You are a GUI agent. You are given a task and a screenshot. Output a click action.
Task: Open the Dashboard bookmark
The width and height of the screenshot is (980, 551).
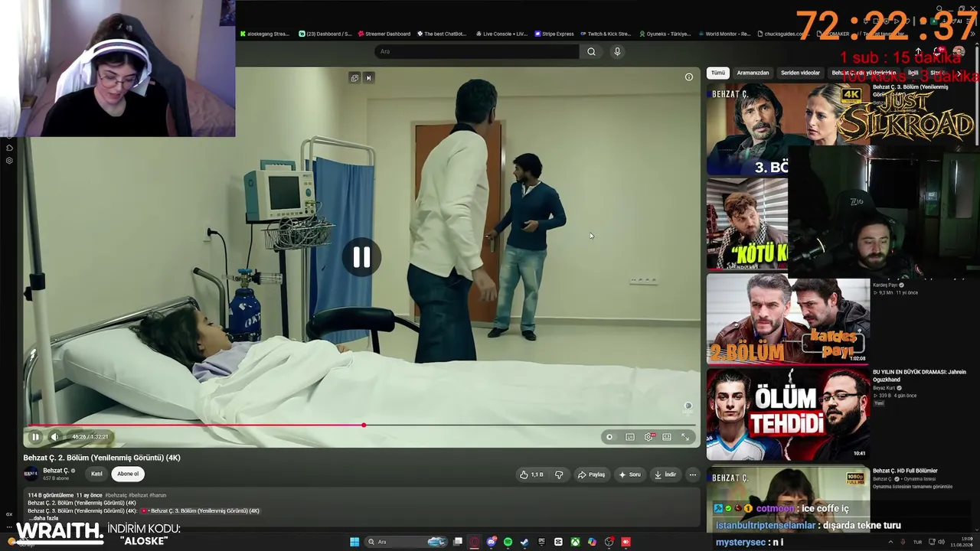pos(325,34)
